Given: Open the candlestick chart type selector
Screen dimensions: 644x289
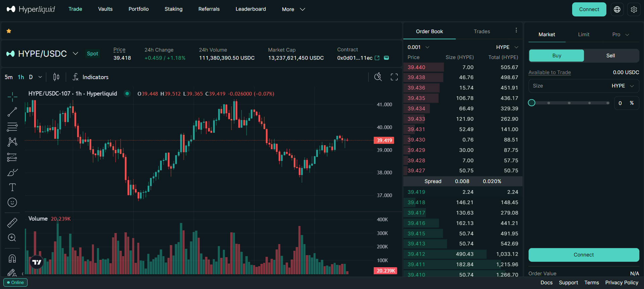Looking at the screenshot, I should [56, 77].
